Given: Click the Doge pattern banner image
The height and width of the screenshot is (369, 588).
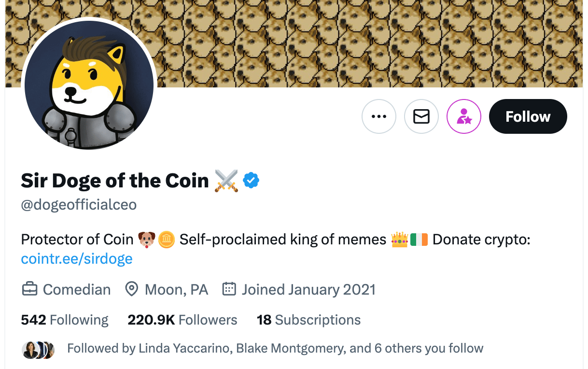Looking at the screenshot, I should pos(367,43).
